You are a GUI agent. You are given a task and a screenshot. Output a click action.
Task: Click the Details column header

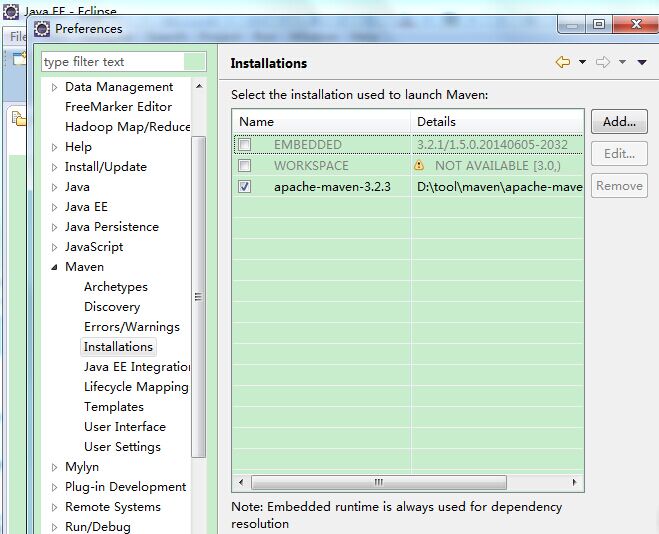[498, 122]
